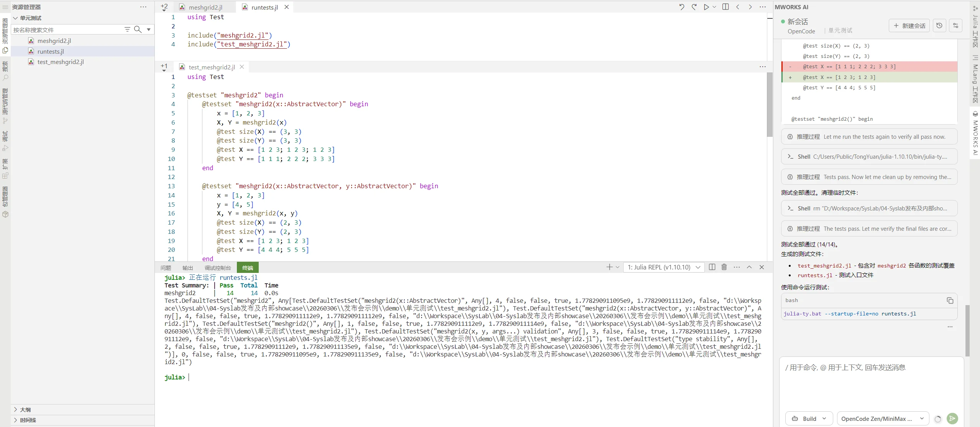980x427 pixels.
Task: Click the magnifier icon in file search box
Action: coord(138,30)
